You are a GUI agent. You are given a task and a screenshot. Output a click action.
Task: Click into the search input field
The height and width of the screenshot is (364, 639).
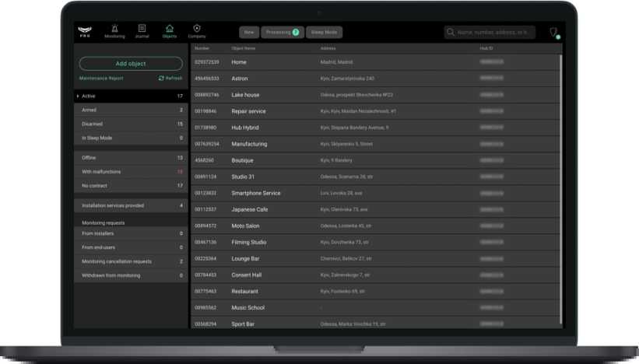point(494,33)
